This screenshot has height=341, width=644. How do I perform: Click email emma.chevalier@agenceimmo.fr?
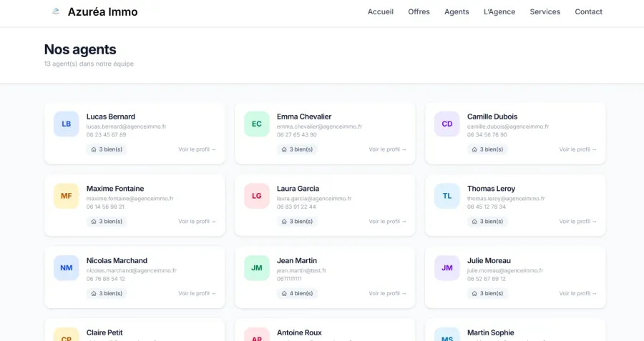(x=319, y=127)
